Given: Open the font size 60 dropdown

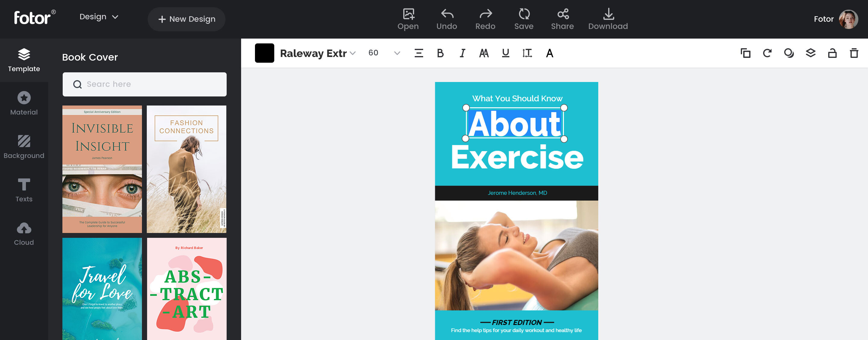Looking at the screenshot, I should coord(397,53).
